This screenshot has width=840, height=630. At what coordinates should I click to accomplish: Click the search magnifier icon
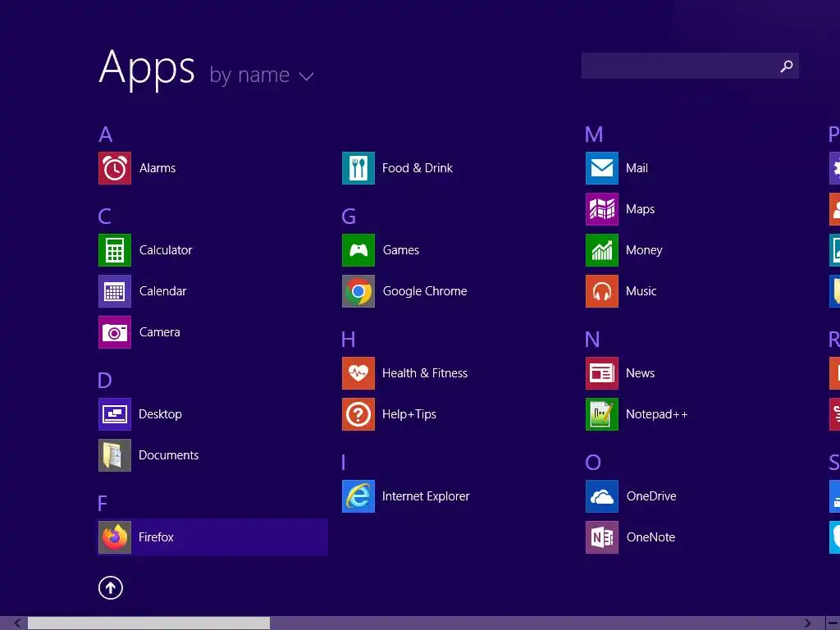[787, 66]
